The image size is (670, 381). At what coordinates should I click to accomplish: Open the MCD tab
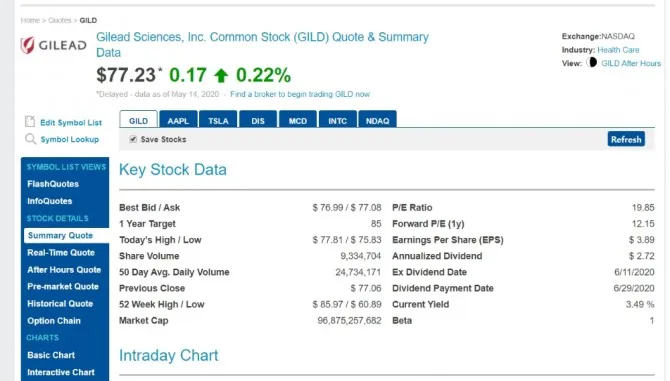click(298, 119)
